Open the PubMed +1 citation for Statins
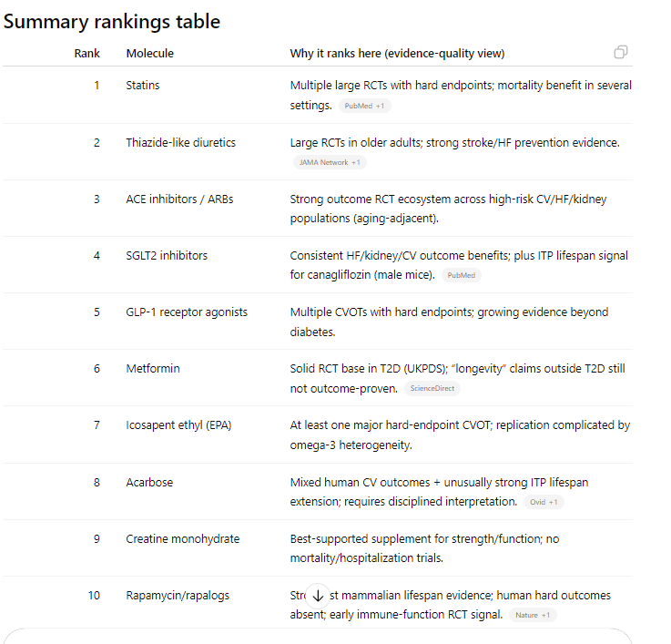671x644 pixels. click(365, 106)
